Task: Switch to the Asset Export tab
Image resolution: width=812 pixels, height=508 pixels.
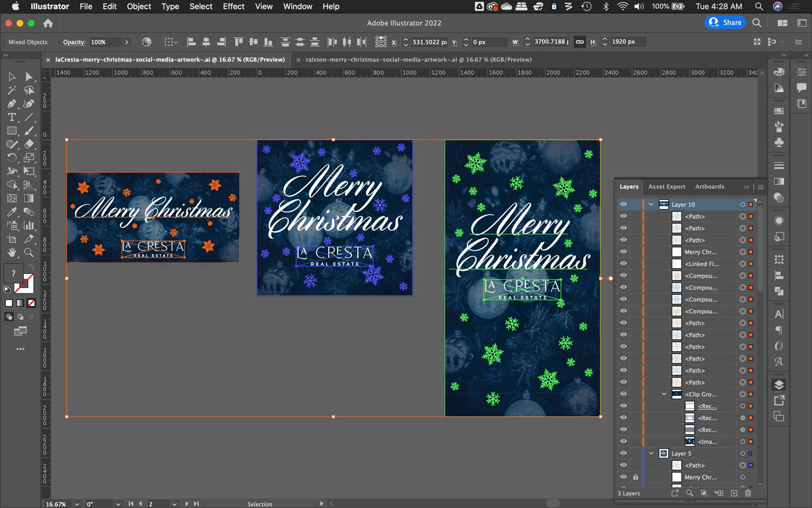Action: click(666, 186)
